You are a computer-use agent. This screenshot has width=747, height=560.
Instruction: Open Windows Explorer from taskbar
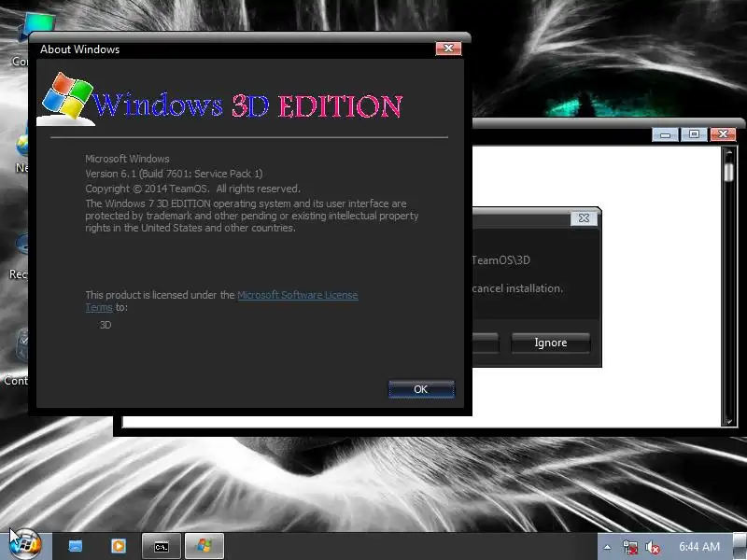[76, 546]
